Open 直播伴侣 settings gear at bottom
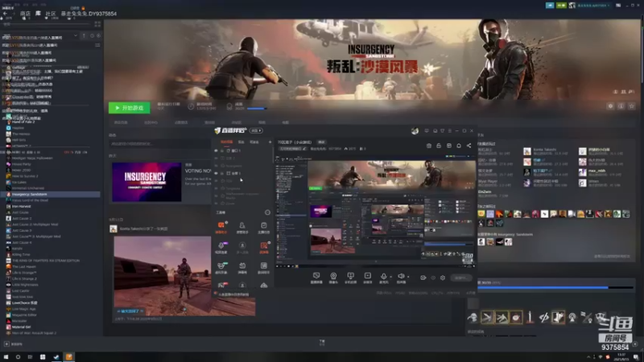Screen dimensions: 644x362 pos(443,278)
